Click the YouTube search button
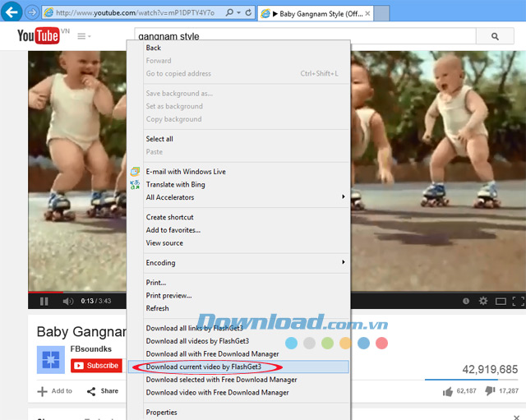 point(495,36)
